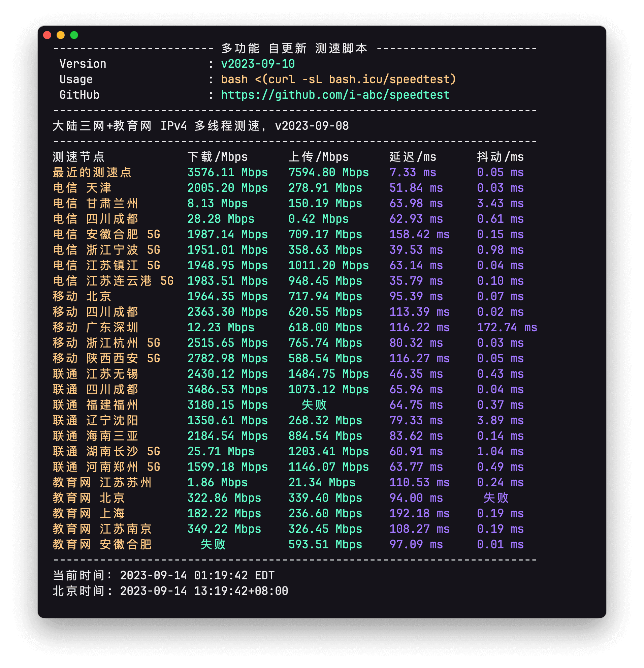Click download value 3576.11 Mbps
Viewport: 644px width, 668px height.
click(227, 173)
